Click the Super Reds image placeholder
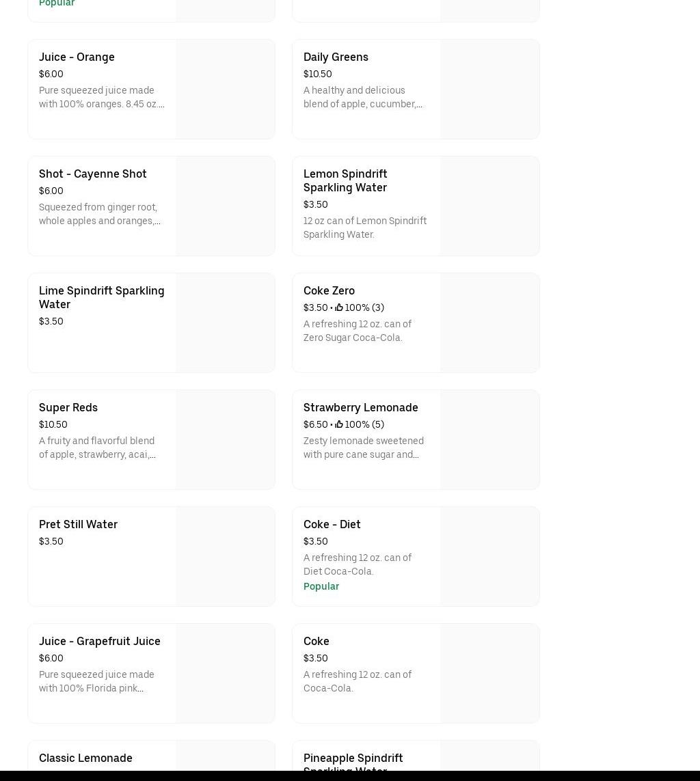Viewport: 700px width, 781px height. (225, 439)
